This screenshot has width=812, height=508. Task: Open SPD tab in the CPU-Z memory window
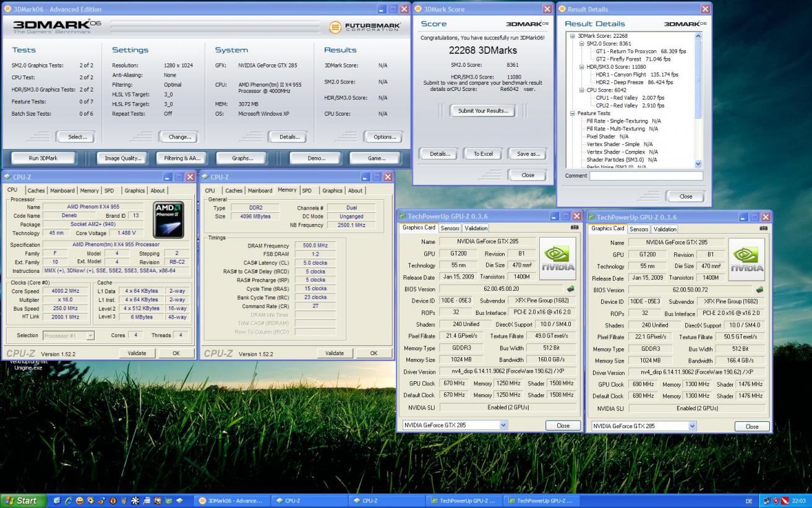pyautogui.click(x=307, y=191)
